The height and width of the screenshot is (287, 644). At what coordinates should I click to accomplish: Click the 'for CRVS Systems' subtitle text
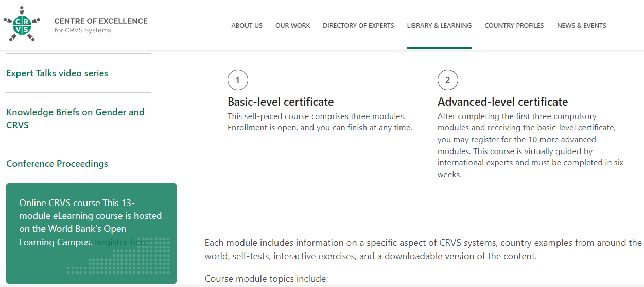(82, 30)
